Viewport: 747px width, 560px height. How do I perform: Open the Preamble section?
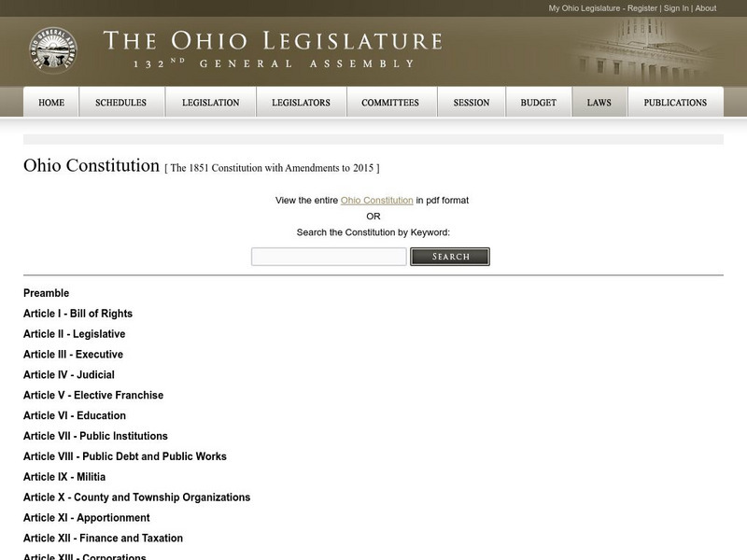[x=46, y=293]
